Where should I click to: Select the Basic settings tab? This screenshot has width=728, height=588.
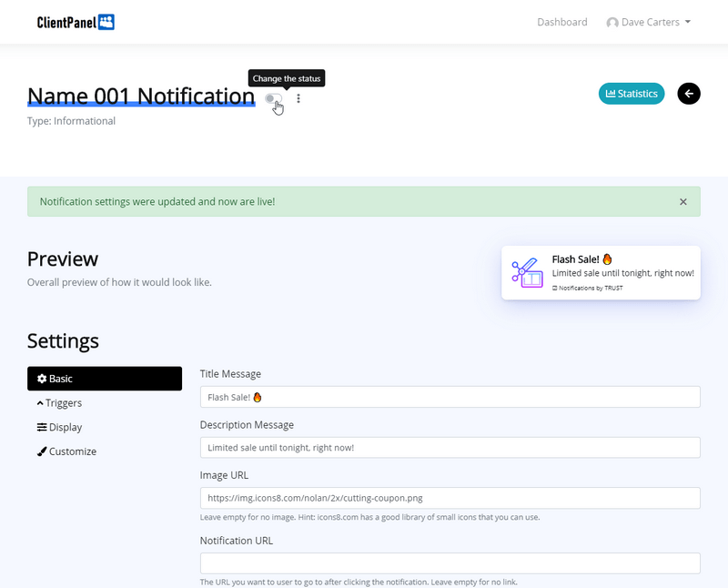(x=105, y=379)
